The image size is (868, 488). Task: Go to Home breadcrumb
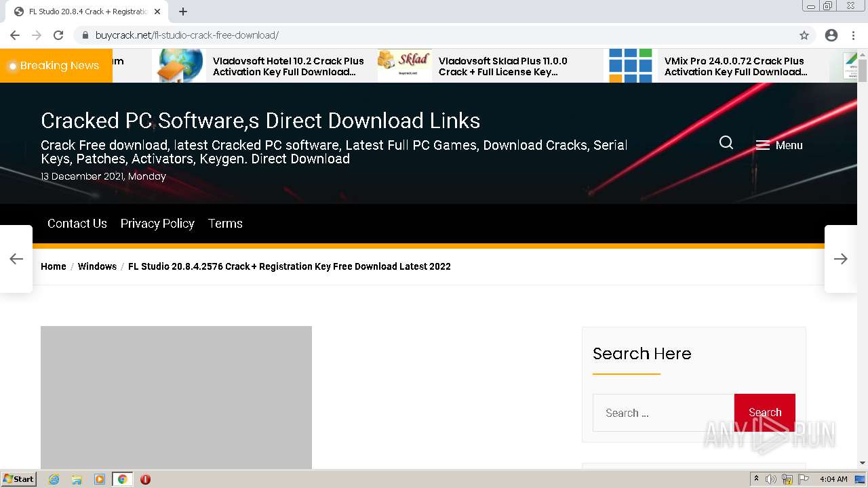(x=54, y=266)
